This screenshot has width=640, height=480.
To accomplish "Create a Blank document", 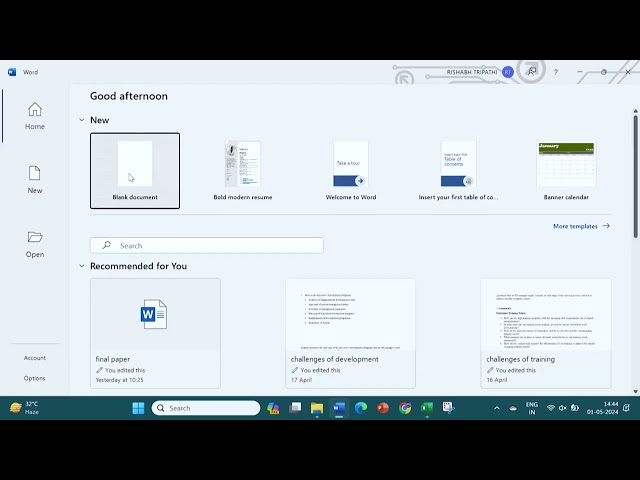I will click(135, 170).
